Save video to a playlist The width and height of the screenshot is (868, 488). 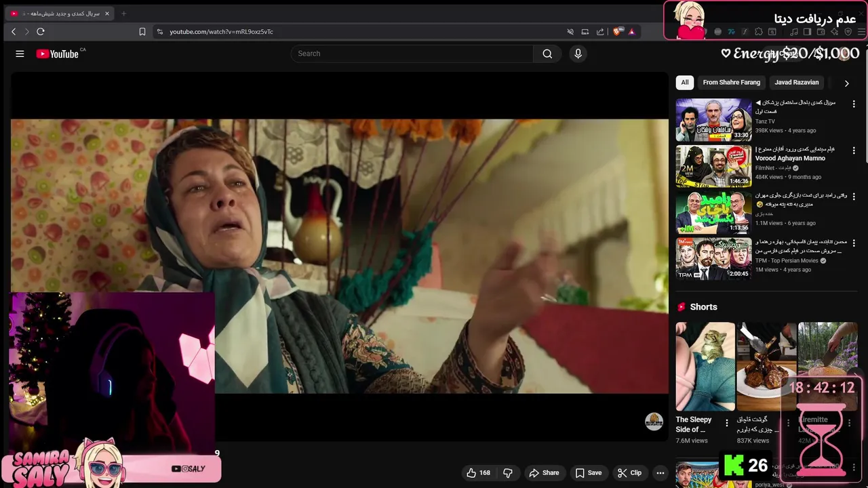[x=588, y=473]
